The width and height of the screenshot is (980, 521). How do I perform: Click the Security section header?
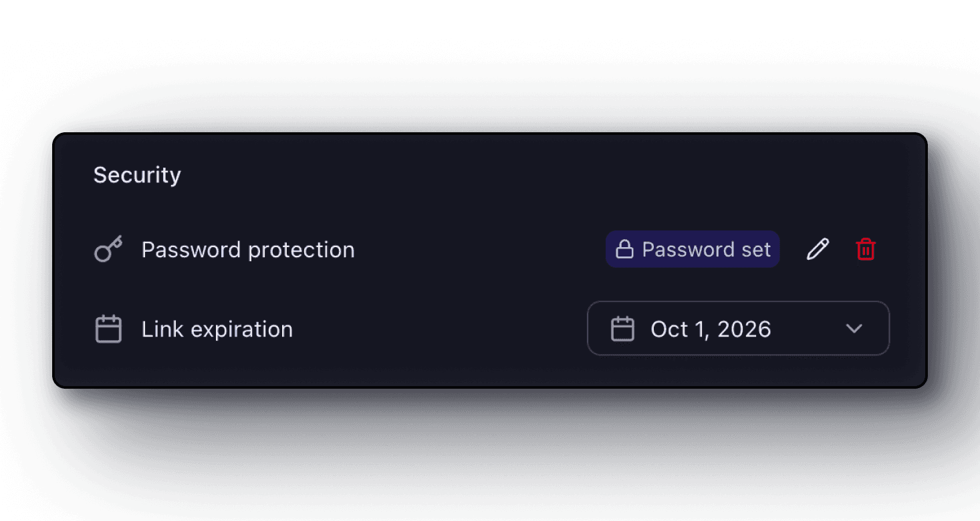pyautogui.click(x=137, y=174)
